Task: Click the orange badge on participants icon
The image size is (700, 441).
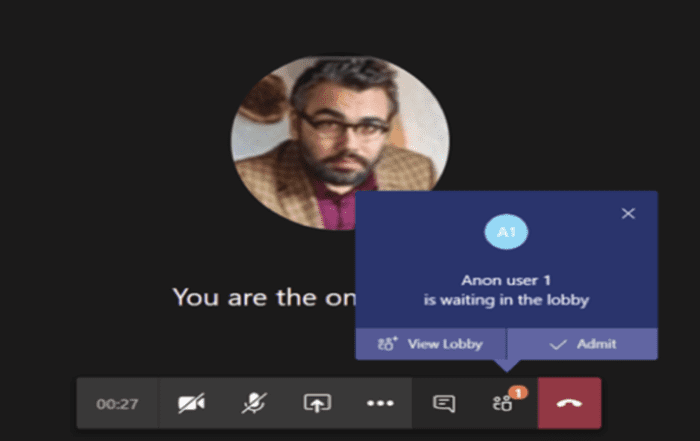Action: pos(518,393)
